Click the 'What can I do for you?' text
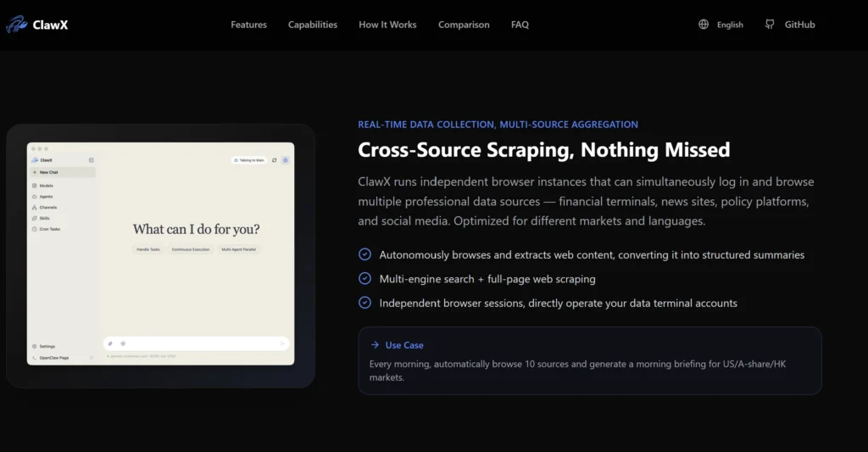The image size is (868, 452). pyautogui.click(x=196, y=229)
